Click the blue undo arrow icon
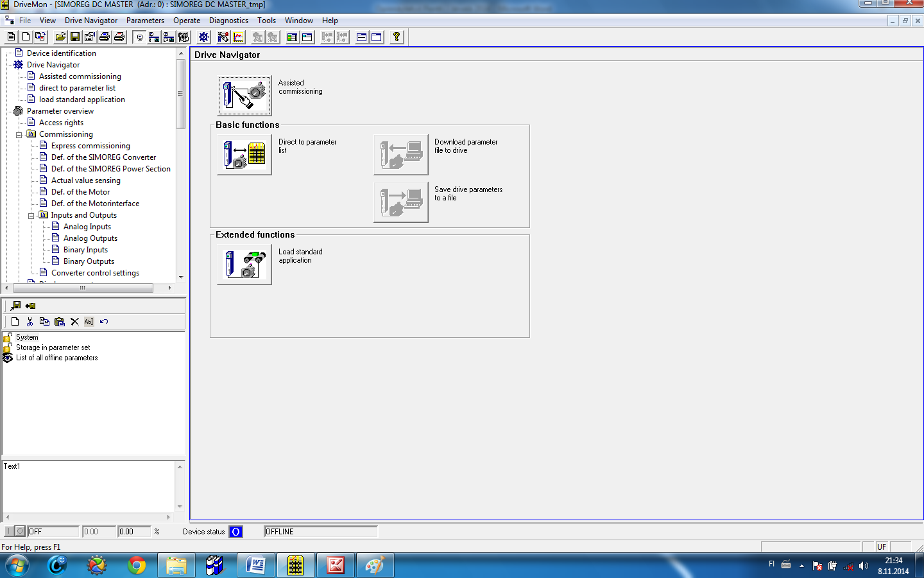 tap(104, 322)
